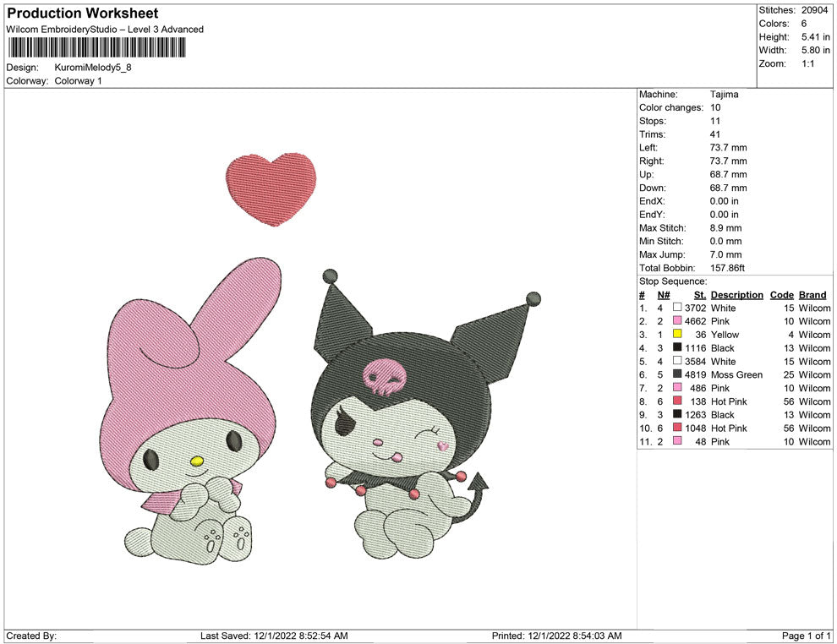The image size is (837, 644).
Task: Click the 'Code' column header
Action: tap(782, 294)
